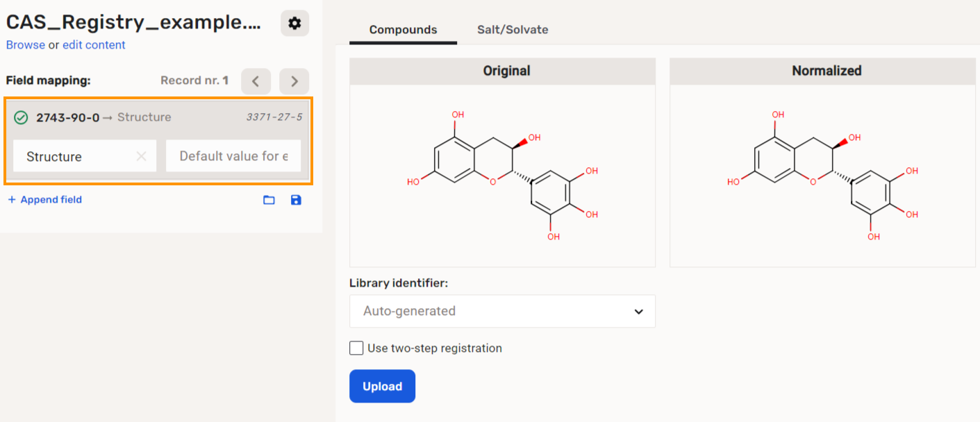The height and width of the screenshot is (422, 980).
Task: Go to next record with right chevron
Action: click(294, 81)
